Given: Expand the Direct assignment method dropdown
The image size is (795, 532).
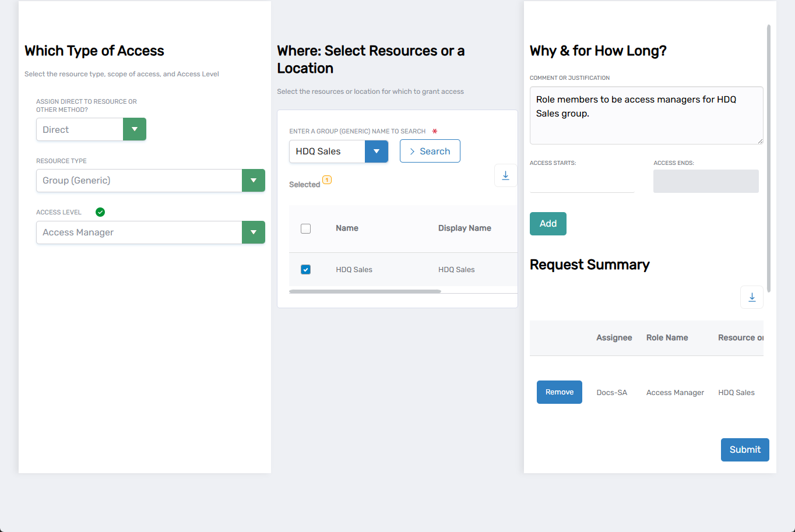Looking at the screenshot, I should click(135, 129).
